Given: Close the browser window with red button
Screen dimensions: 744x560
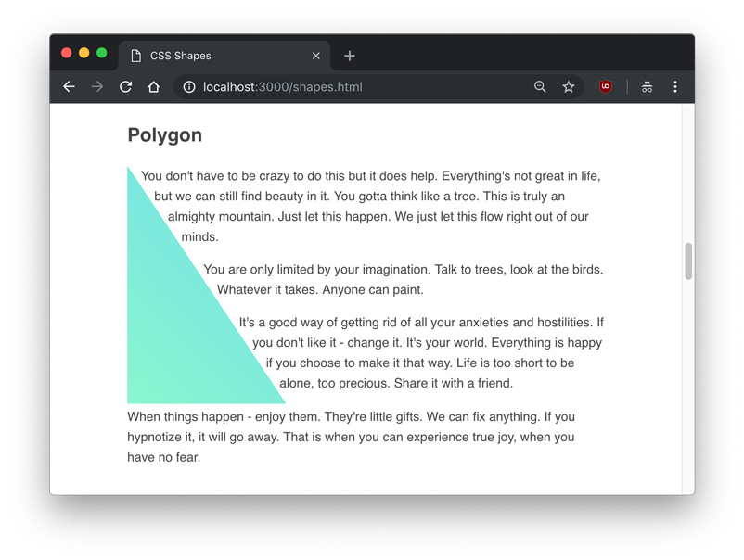Looking at the screenshot, I should click(67, 53).
